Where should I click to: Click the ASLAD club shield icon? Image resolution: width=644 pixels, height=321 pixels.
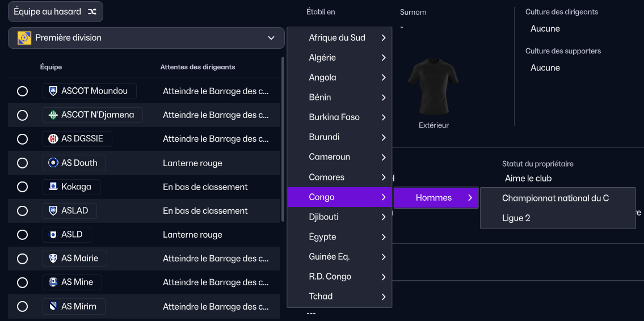(x=53, y=210)
